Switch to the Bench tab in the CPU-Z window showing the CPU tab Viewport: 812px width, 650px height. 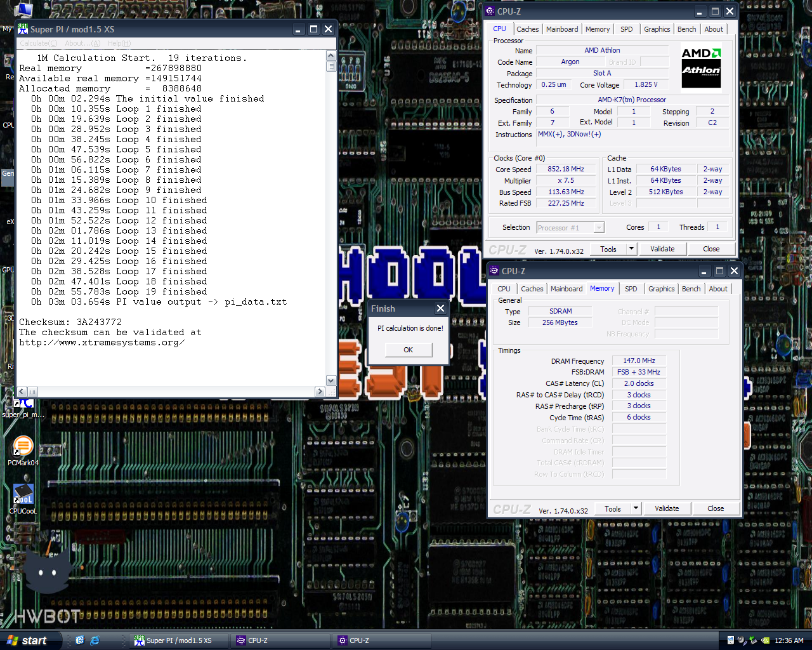pos(686,29)
